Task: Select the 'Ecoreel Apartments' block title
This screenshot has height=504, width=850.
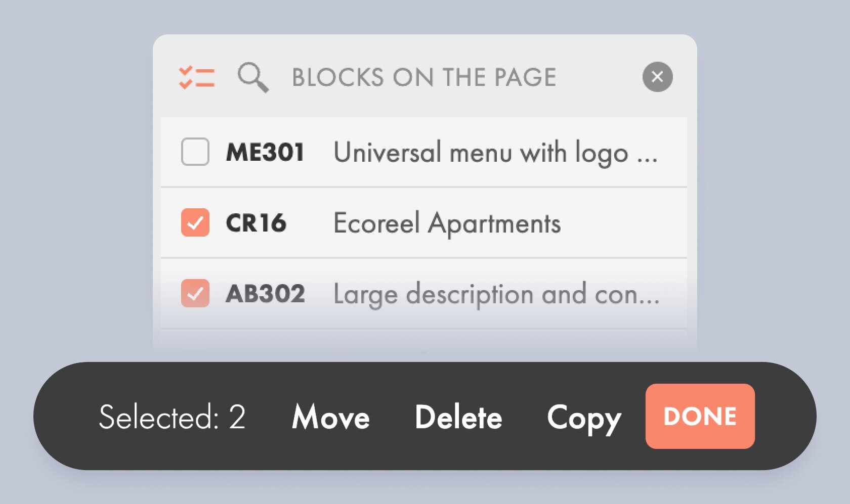Action: (x=447, y=223)
